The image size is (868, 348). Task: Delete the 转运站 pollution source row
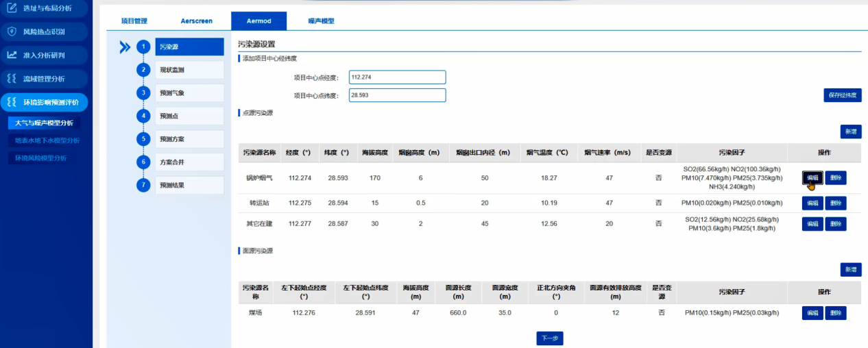click(835, 203)
